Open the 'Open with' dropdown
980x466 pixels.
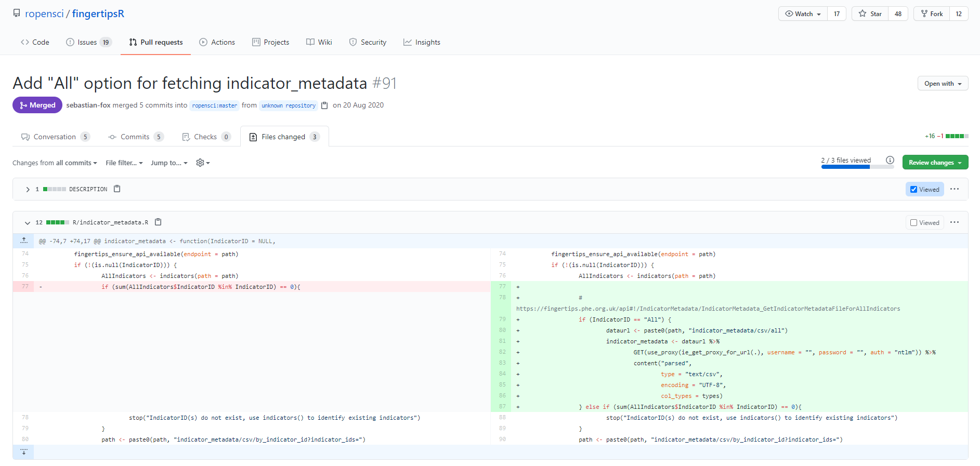pos(943,83)
